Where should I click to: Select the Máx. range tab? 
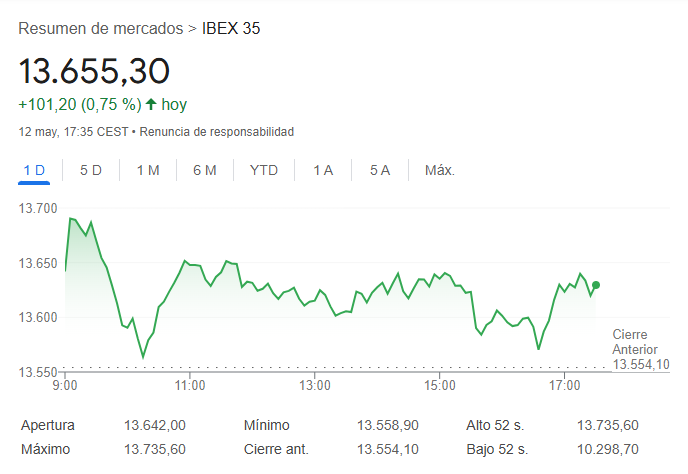(x=440, y=170)
